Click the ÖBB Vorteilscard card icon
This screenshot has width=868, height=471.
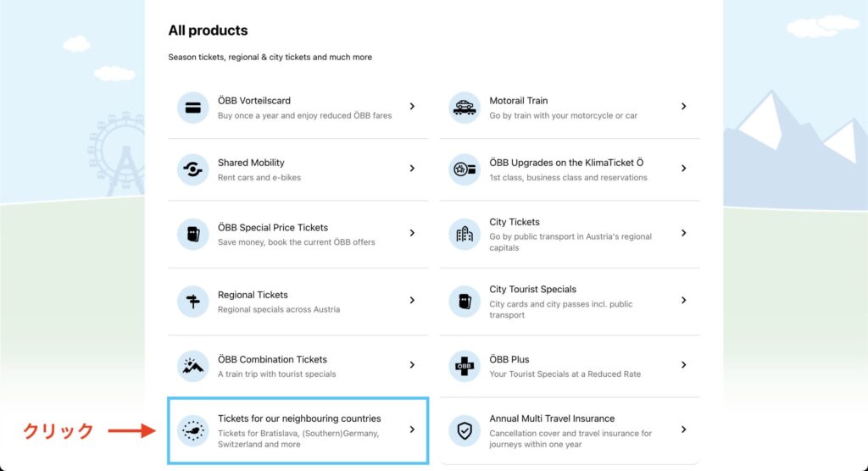192,108
